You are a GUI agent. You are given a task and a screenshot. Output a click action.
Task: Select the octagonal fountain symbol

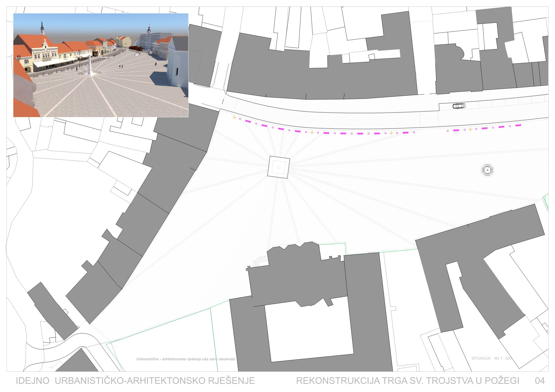click(x=487, y=170)
